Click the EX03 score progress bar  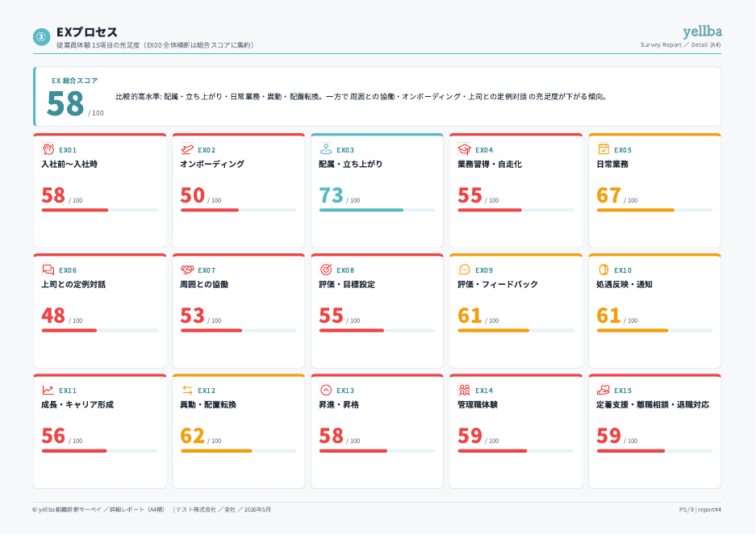click(377, 211)
